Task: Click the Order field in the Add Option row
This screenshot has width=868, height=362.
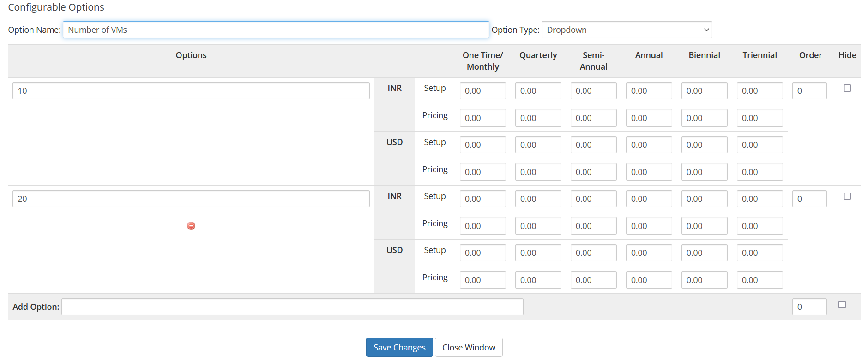Action: click(x=809, y=307)
